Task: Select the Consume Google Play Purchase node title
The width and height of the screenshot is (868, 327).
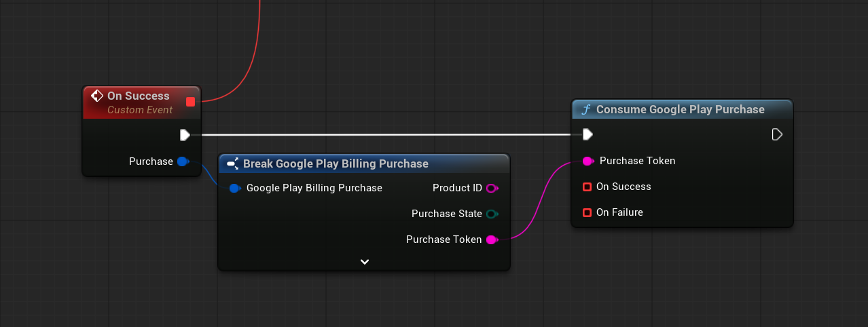Action: coord(681,109)
